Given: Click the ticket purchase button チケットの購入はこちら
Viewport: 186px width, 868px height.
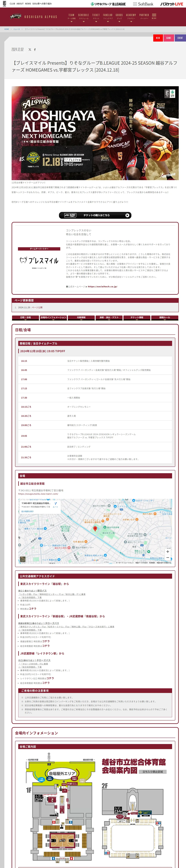Looking at the screenshot, I should [95, 215].
